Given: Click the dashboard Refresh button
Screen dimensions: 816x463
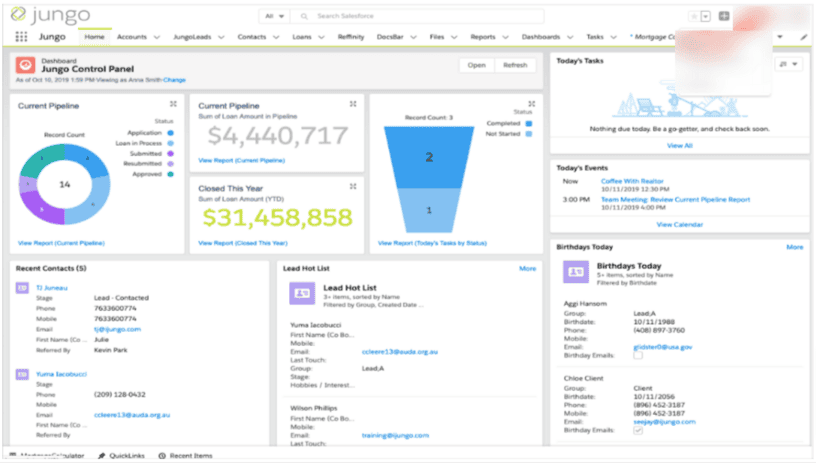Looking at the screenshot, I should [514, 65].
